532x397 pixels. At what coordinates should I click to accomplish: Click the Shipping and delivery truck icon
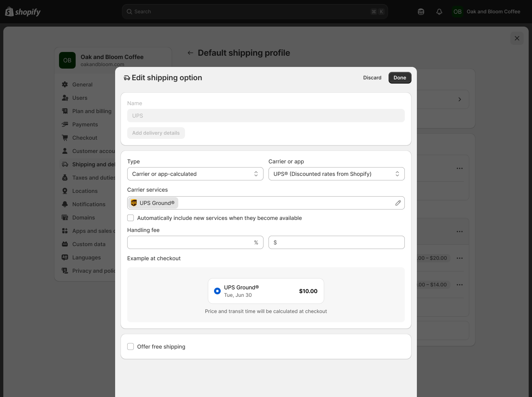[x=65, y=164]
